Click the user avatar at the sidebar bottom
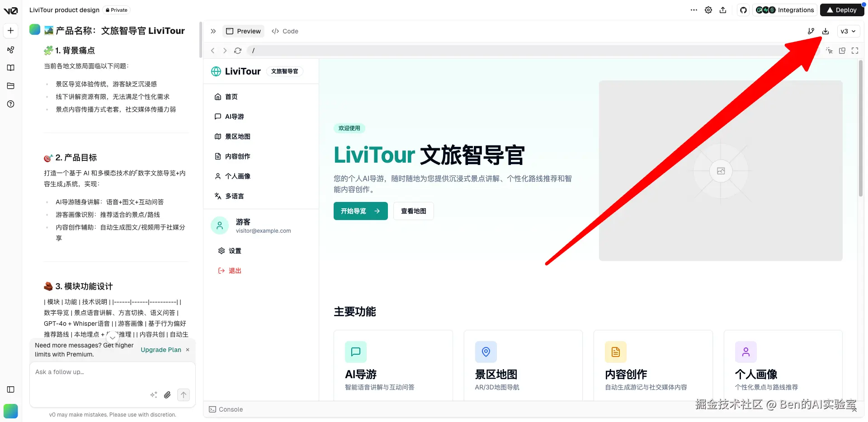 pyautogui.click(x=11, y=411)
